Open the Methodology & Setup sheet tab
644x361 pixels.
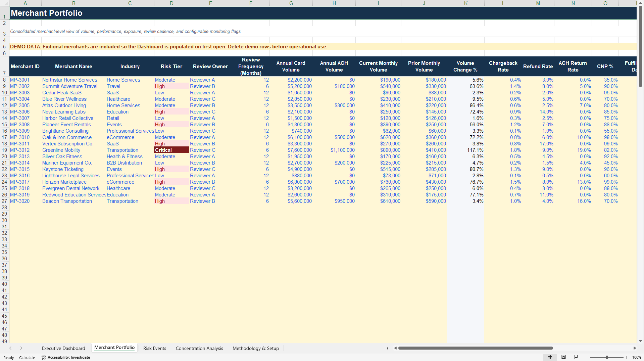tap(256, 348)
